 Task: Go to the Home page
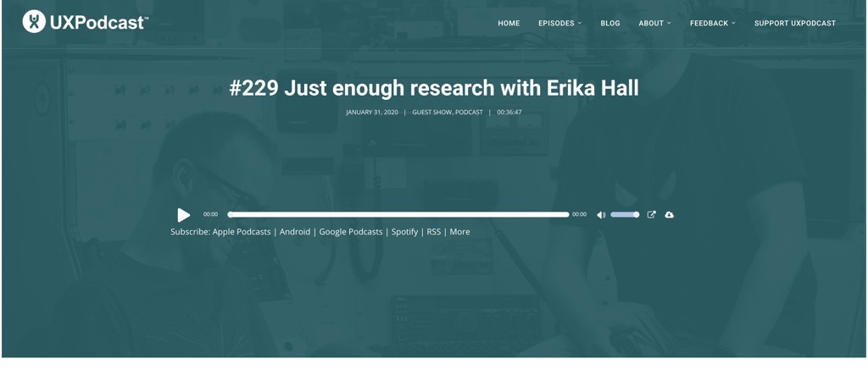pyautogui.click(x=509, y=24)
